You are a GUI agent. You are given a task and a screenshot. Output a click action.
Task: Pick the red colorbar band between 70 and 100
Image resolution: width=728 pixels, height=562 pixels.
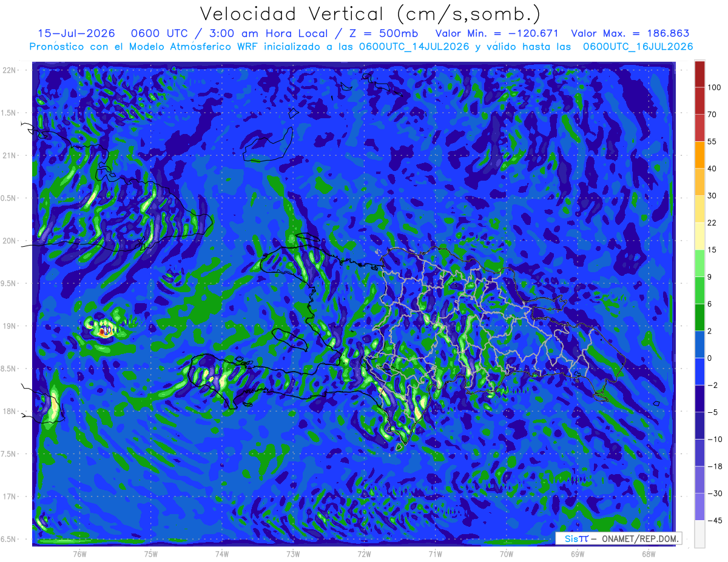[x=699, y=101]
